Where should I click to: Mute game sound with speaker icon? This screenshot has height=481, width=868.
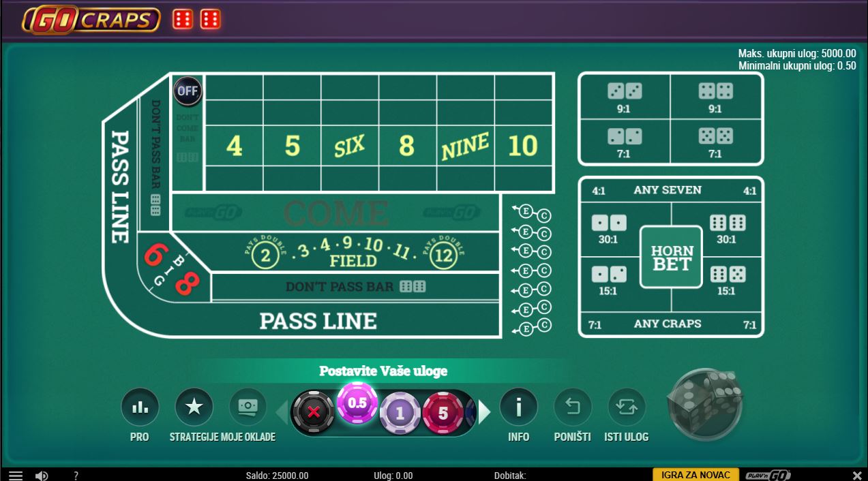[x=42, y=476]
